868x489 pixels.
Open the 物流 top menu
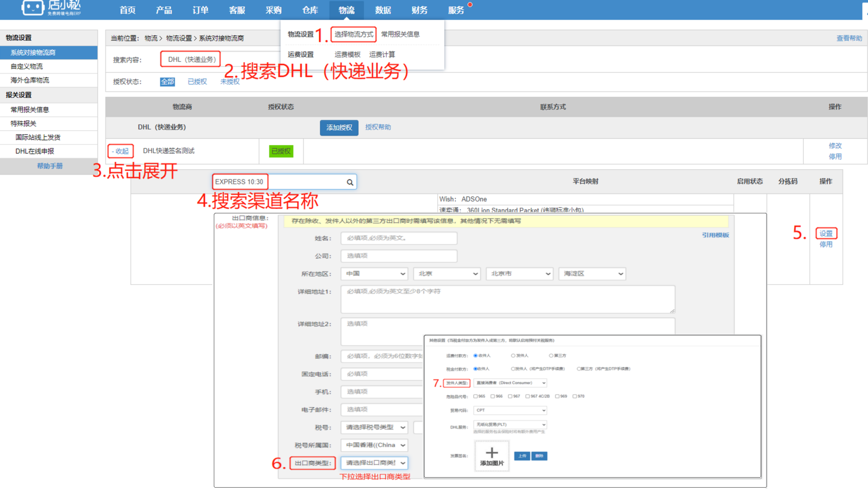pyautogui.click(x=346, y=10)
